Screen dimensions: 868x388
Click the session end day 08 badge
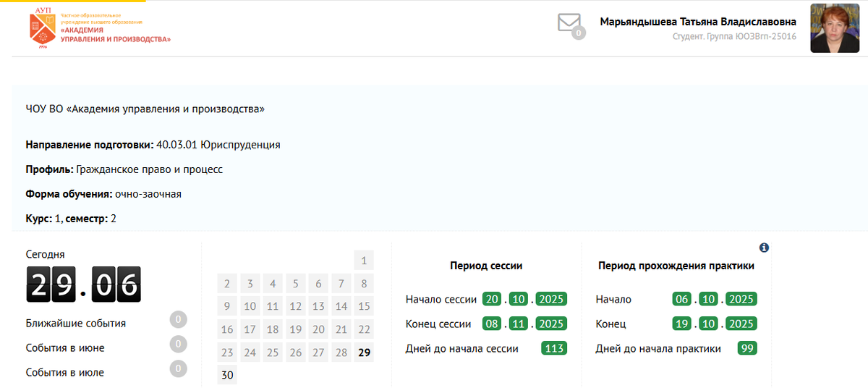click(x=493, y=324)
